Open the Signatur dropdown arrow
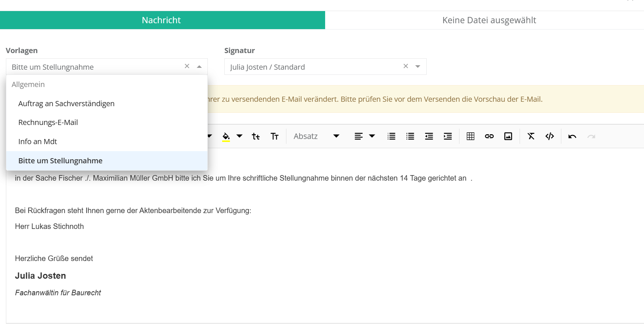 418,67
